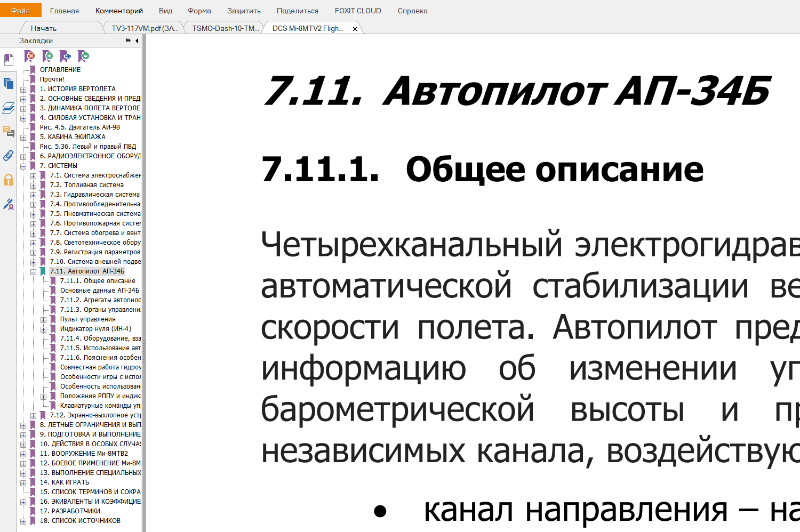
Task: Switch to the TSMO-Dash-10-TM document tab
Action: click(226, 28)
